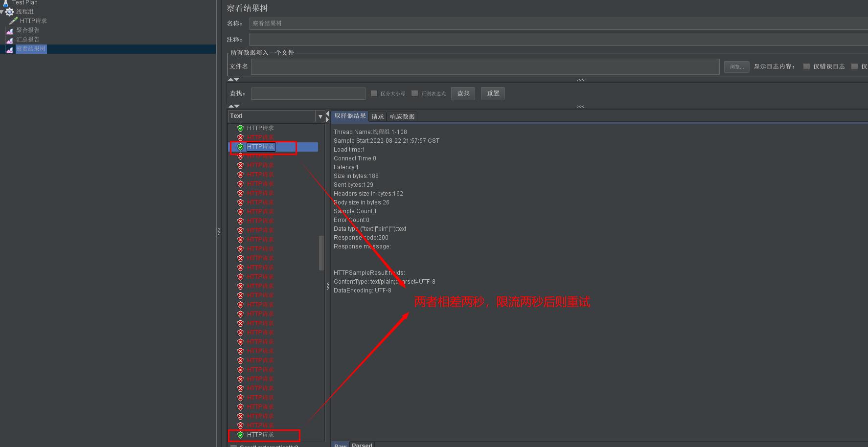Screen dimensions: 868x447
Task: Collapse the 线程组 tree node
Action: click(2, 12)
